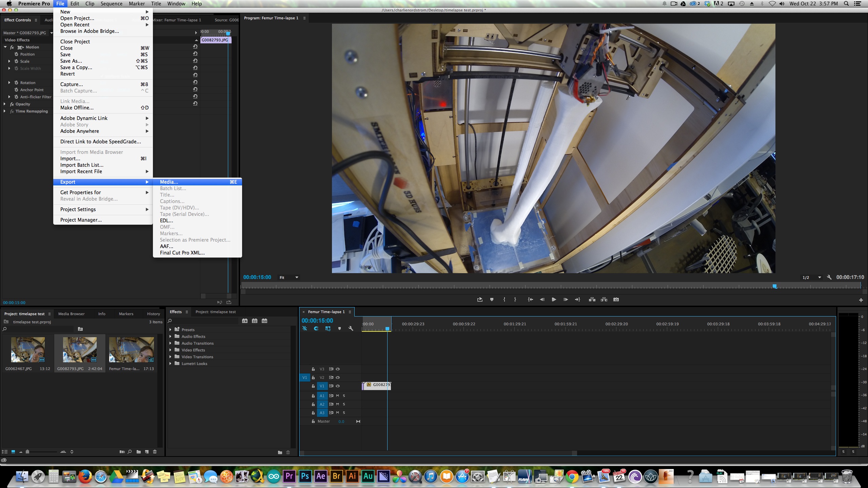
Task: Reset Position parameter in Effect Controls
Action: coord(195,54)
